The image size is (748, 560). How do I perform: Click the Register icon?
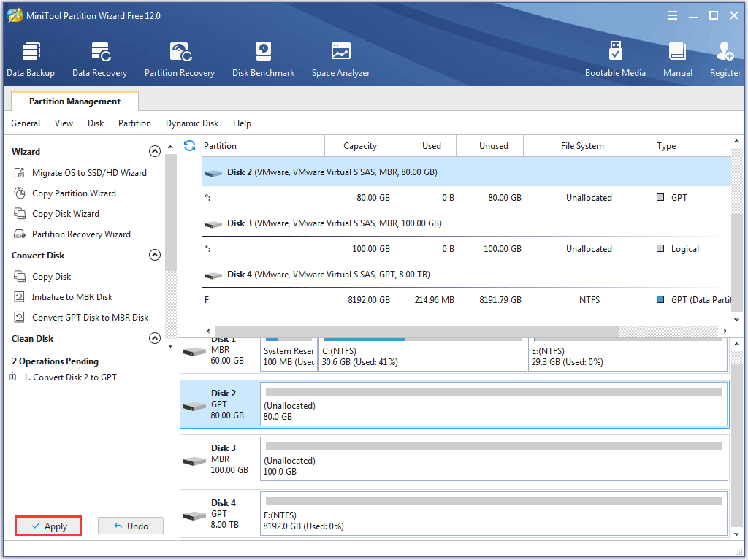coord(724,58)
